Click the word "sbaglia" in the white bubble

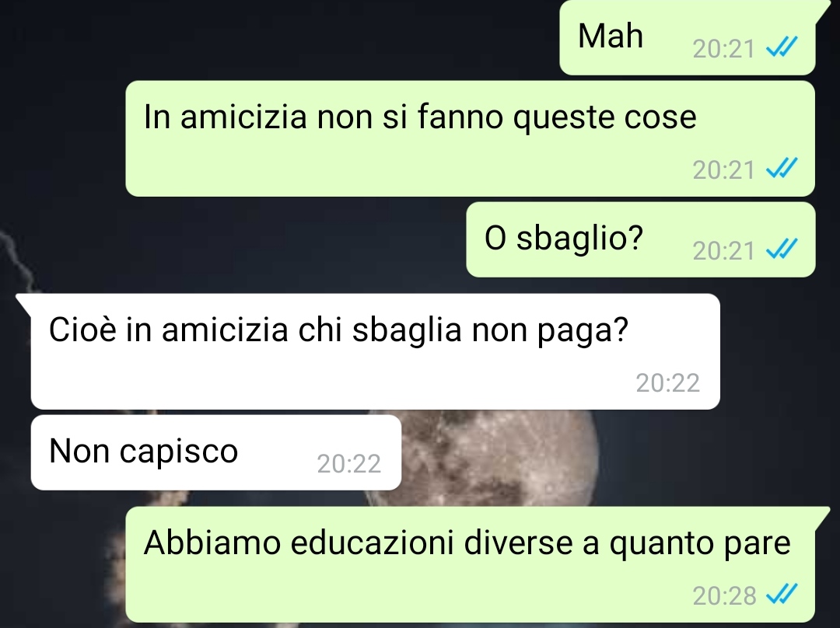pyautogui.click(x=407, y=330)
